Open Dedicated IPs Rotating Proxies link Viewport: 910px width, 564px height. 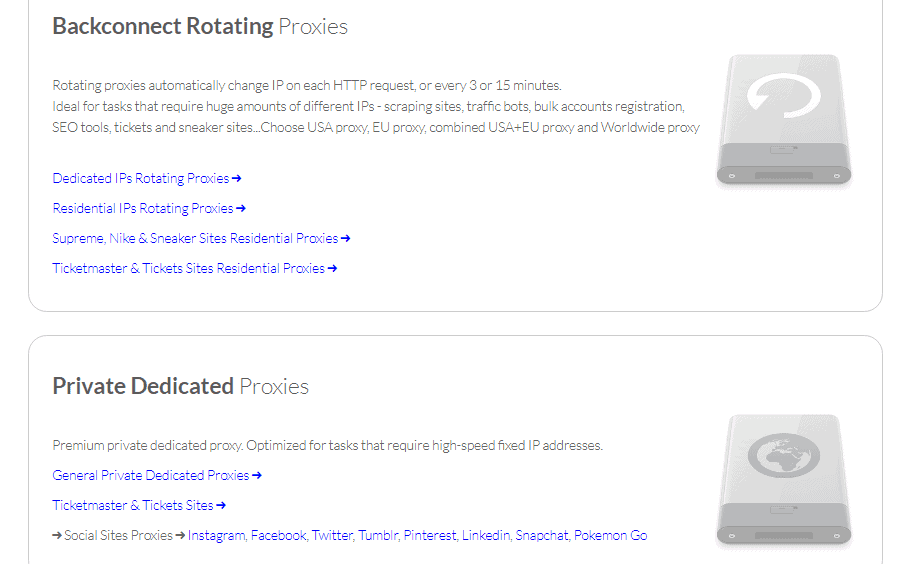(140, 179)
